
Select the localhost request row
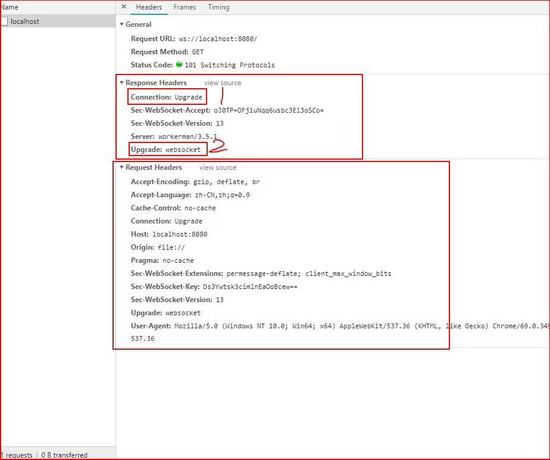[x=58, y=21]
